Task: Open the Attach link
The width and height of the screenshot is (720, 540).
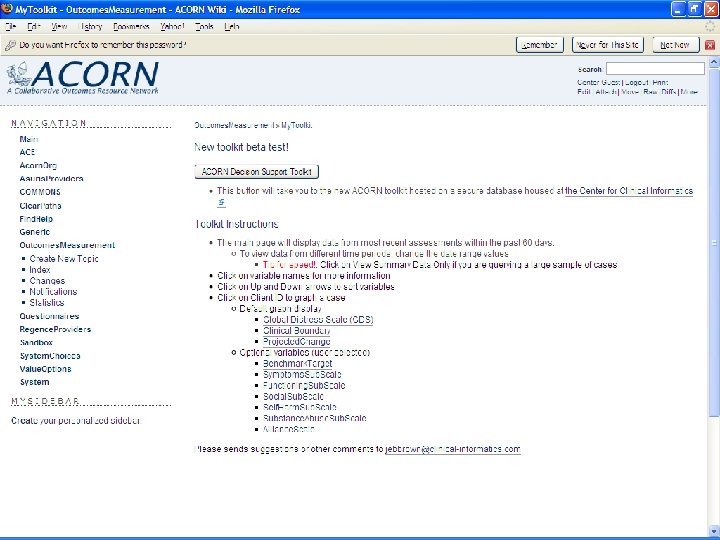Action: 606,92
